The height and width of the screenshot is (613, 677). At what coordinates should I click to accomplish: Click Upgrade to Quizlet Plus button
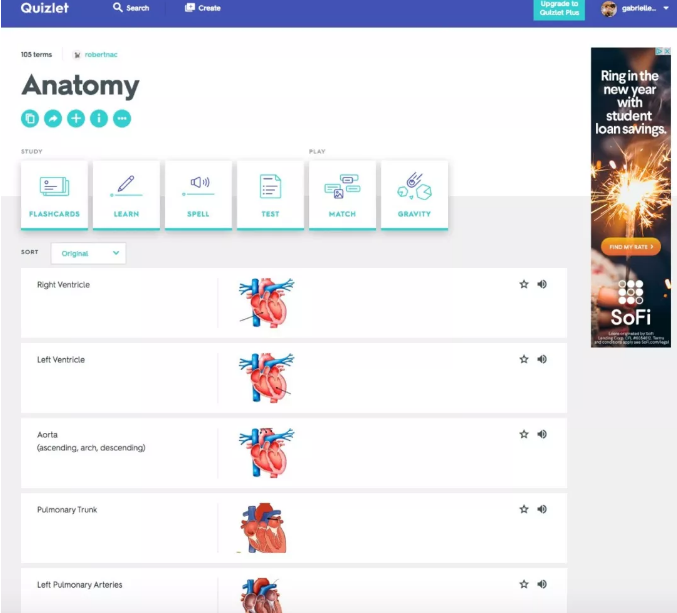(559, 9)
